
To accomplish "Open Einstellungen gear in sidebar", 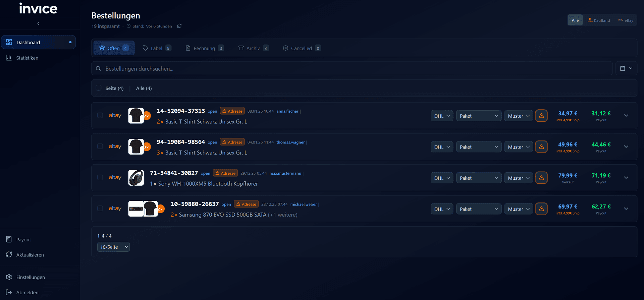I will click(9, 277).
